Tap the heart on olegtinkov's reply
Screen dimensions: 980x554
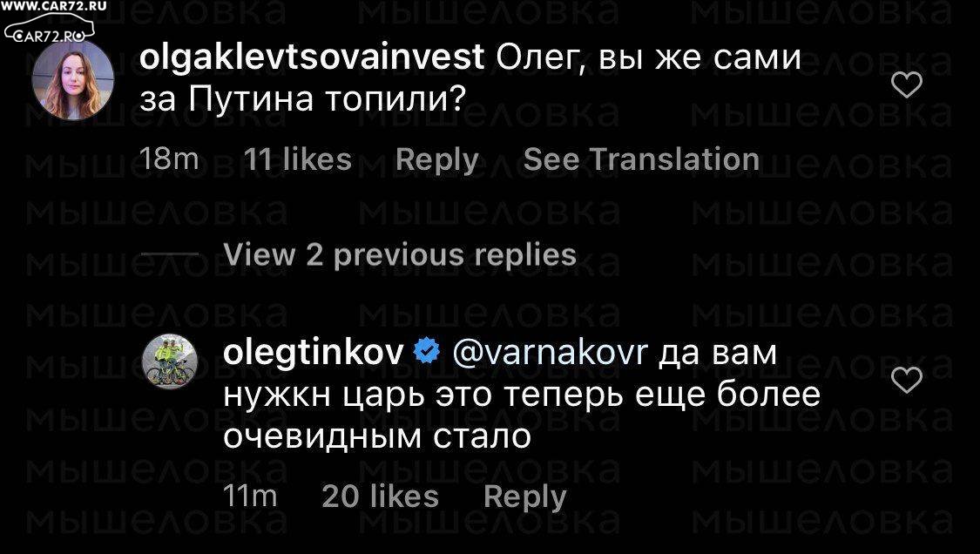click(906, 380)
